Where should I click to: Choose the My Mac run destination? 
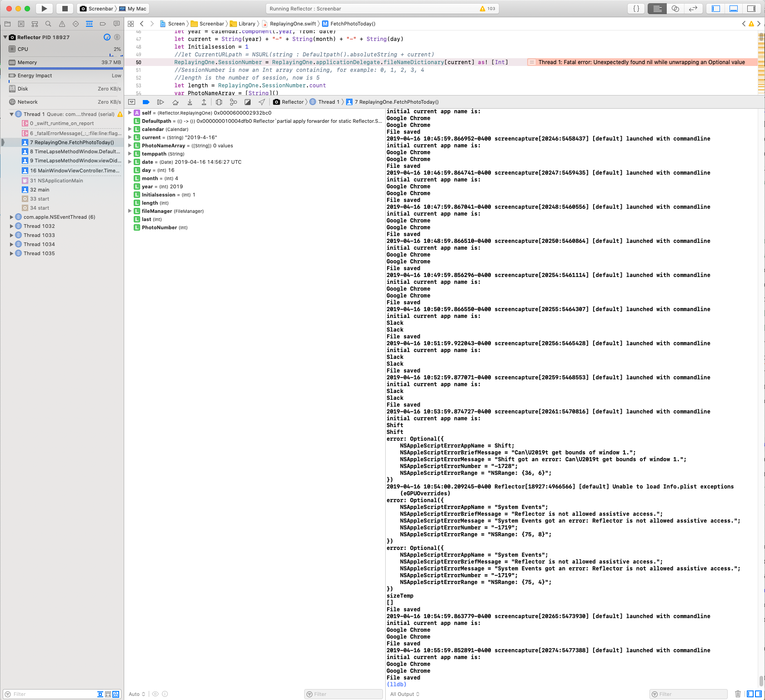click(x=133, y=9)
